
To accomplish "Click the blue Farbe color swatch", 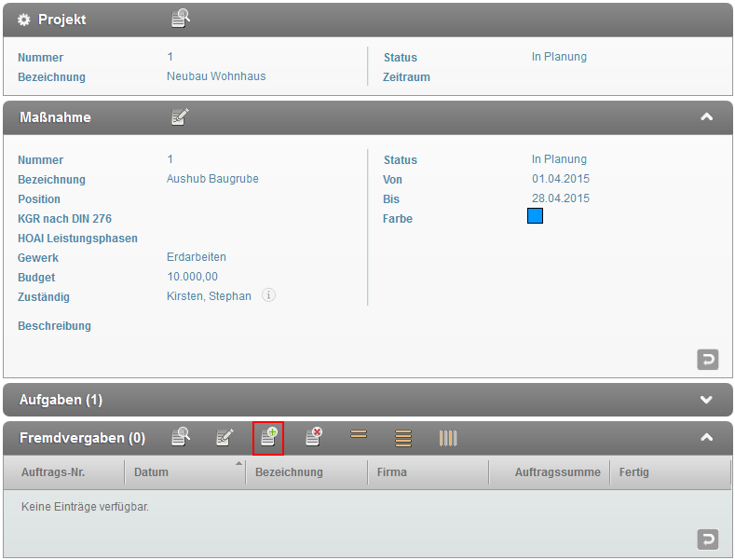I will (535, 216).
